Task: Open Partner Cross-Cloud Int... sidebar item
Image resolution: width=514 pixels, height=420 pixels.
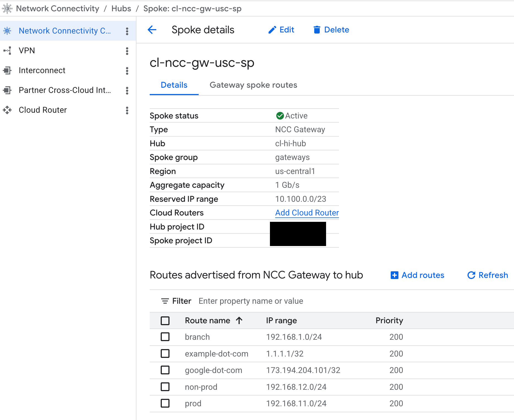Action: [65, 90]
